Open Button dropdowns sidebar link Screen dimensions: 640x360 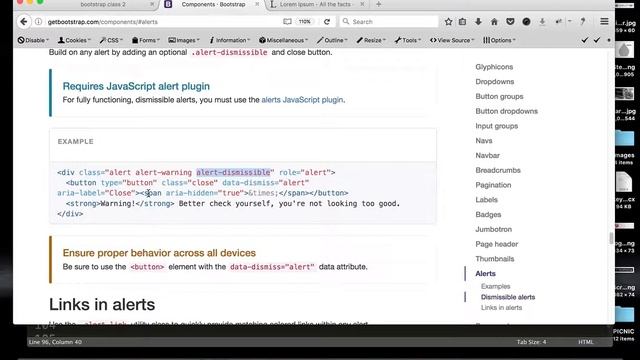506,111
